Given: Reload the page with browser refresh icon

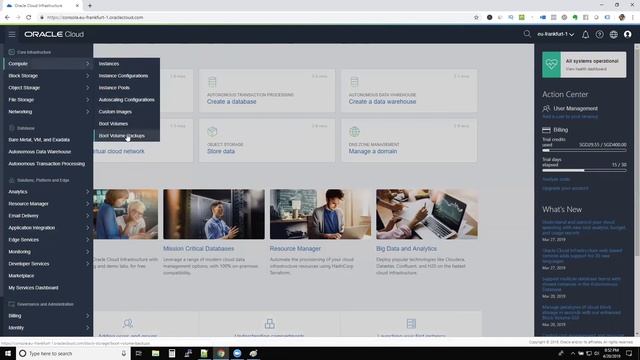Looking at the screenshot, I should 29,18.
